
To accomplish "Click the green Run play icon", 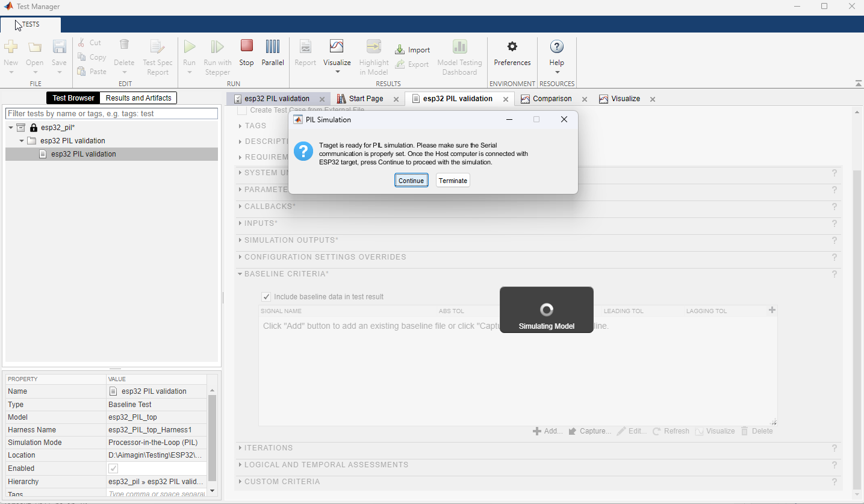I will 189,46.
